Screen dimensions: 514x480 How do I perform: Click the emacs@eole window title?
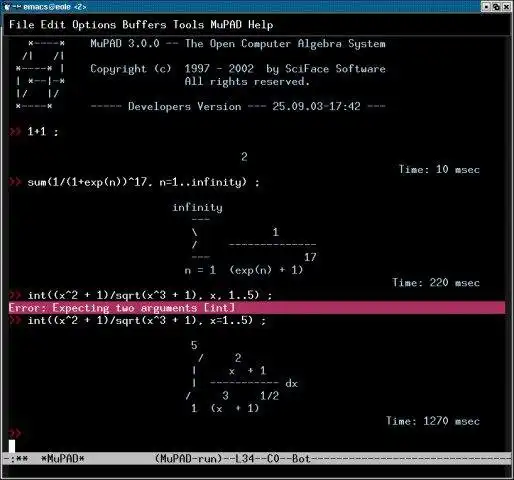(55, 7)
